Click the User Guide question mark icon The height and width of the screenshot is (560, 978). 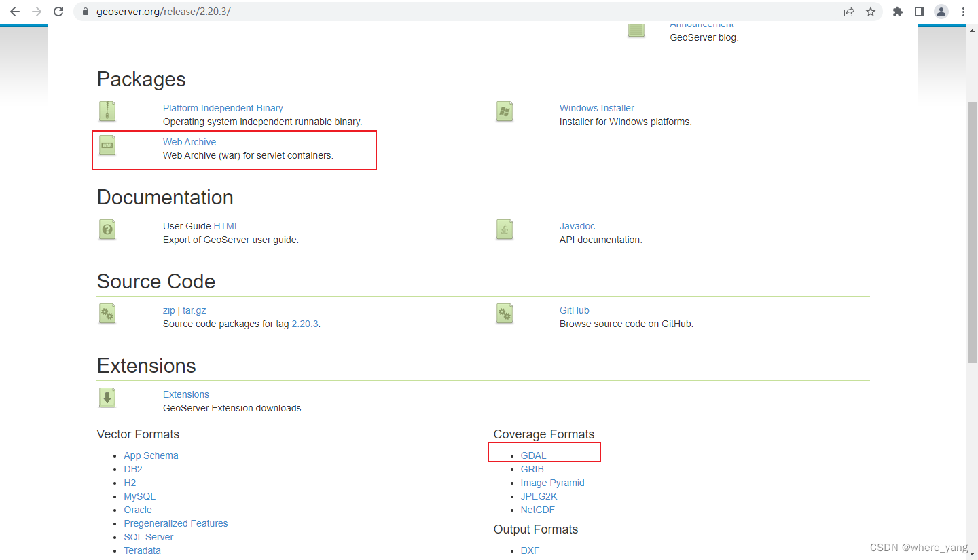click(x=107, y=229)
